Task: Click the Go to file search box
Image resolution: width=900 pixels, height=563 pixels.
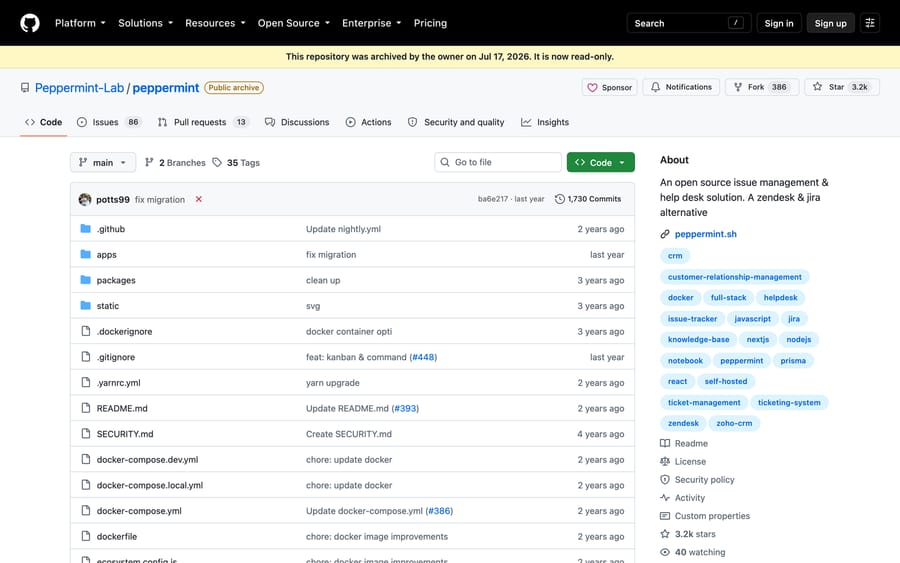Action: point(498,162)
